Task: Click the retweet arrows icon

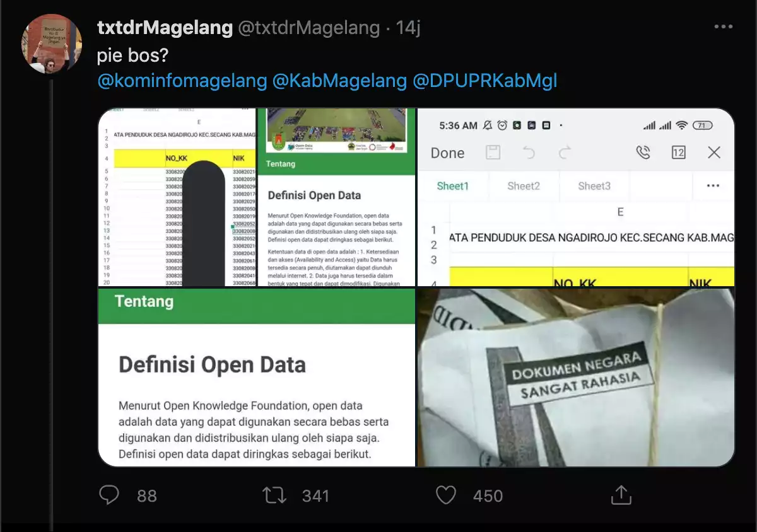Action: [x=274, y=495]
